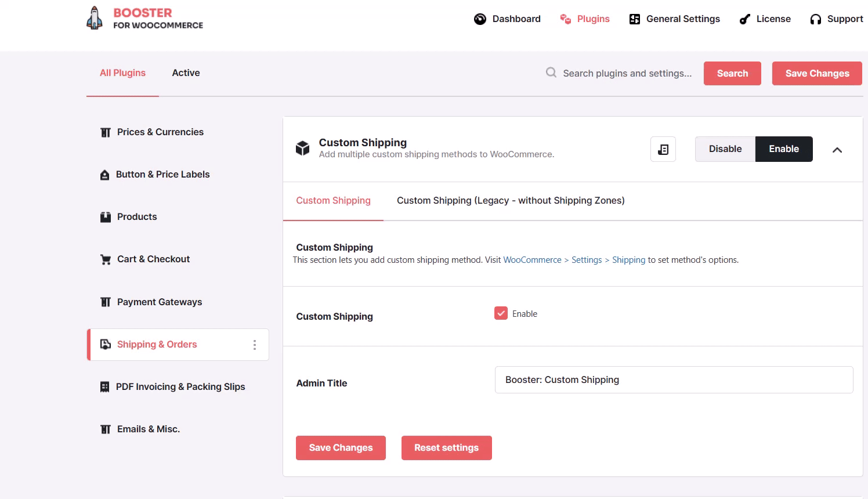
Task: Click the Cart & Checkout cart icon
Action: pos(106,259)
